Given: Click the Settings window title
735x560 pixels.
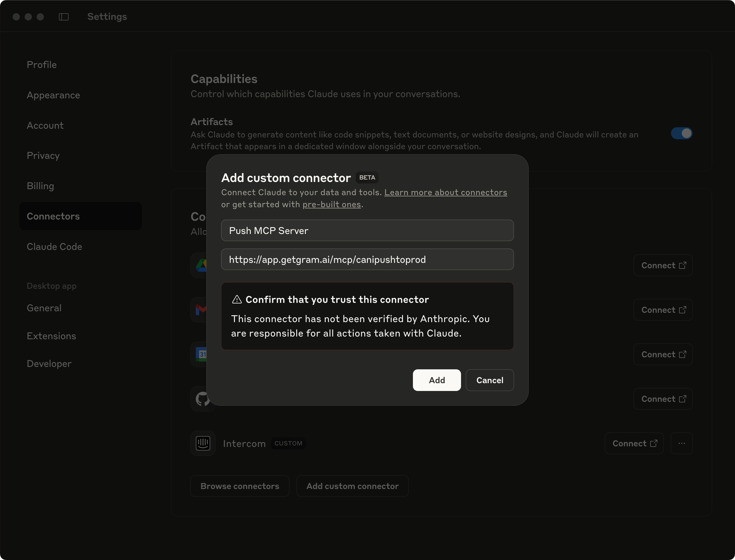Looking at the screenshot, I should [x=107, y=17].
